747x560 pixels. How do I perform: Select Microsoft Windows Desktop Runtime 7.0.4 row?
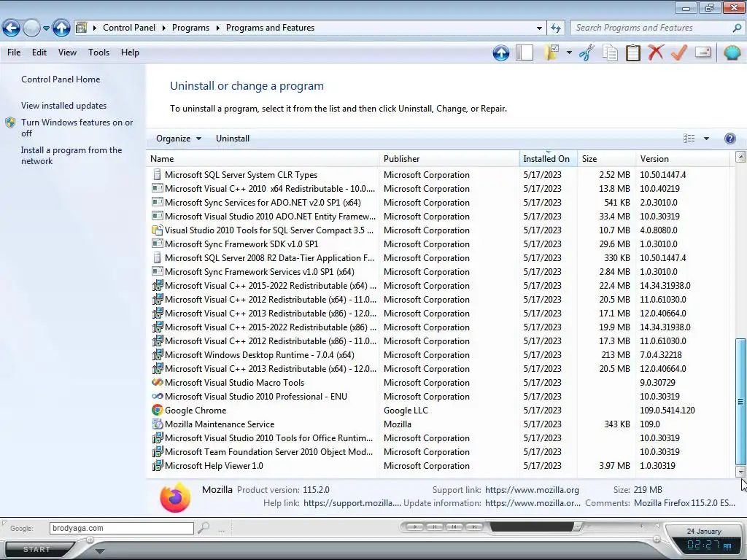440,355
